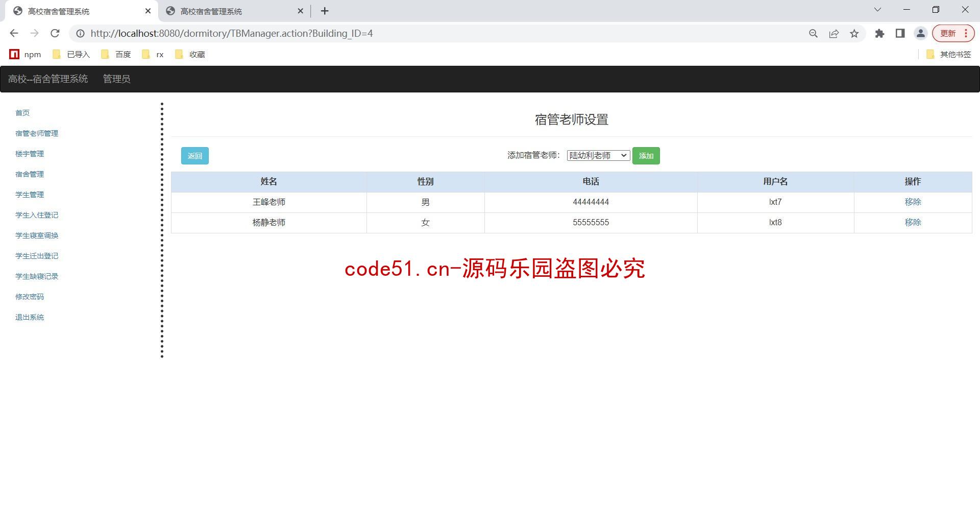Viewport: 980px width, 526px height.
Task: Share this page icon
Action: [834, 33]
